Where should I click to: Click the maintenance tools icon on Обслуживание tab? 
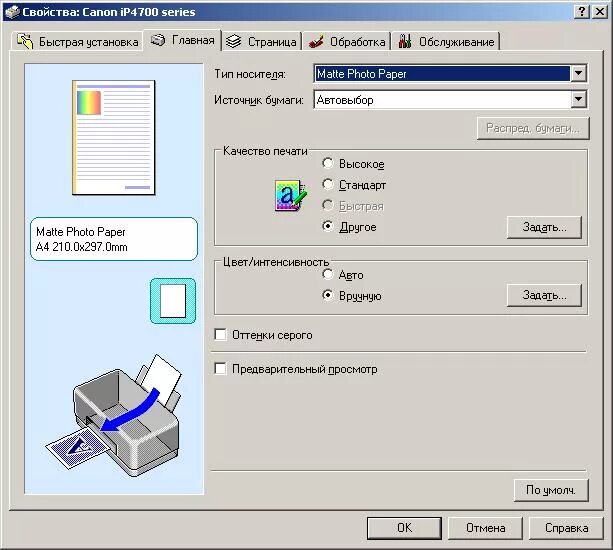click(405, 41)
